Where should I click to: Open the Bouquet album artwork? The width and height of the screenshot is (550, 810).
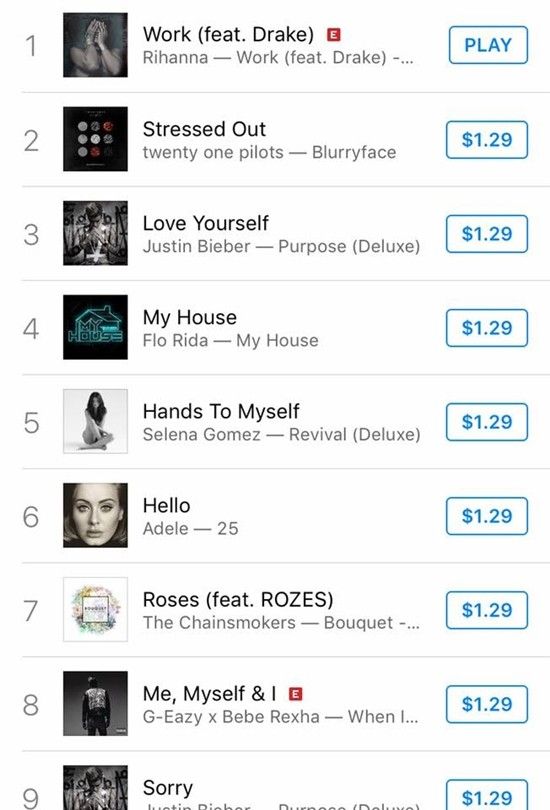95,609
